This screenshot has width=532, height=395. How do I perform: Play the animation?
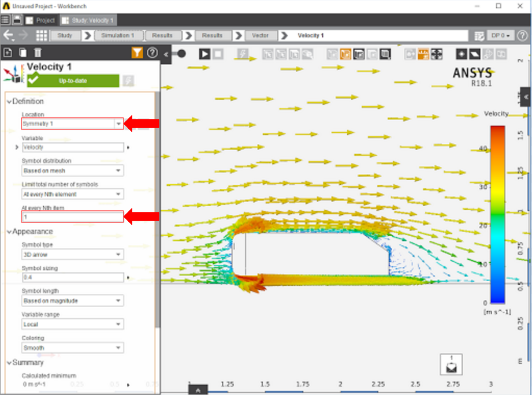click(x=204, y=54)
